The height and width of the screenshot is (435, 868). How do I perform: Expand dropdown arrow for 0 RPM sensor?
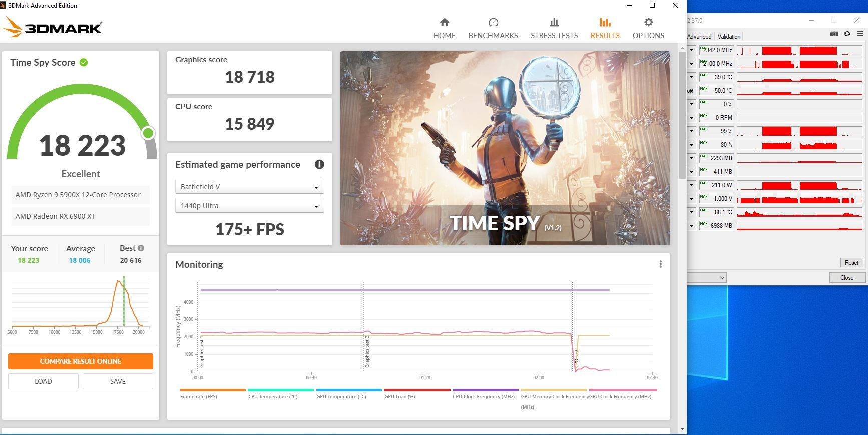tap(692, 118)
